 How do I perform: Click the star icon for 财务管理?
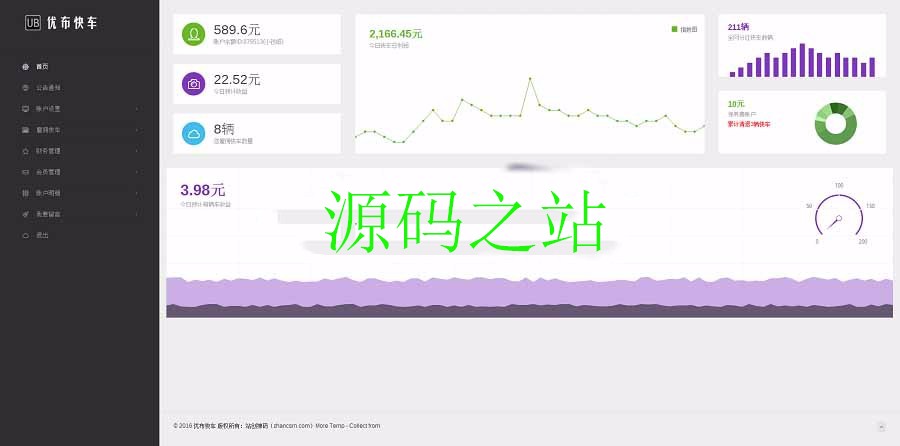(x=25, y=151)
